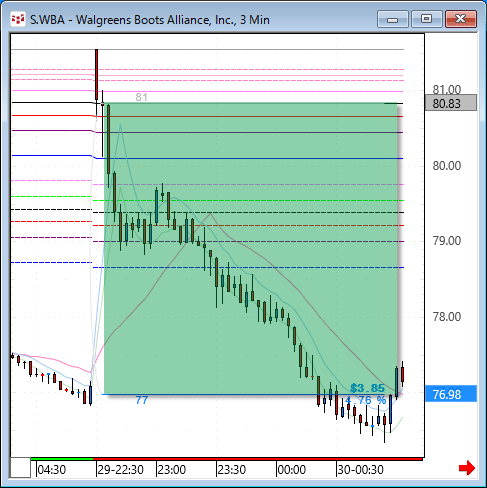
Task: Click the red scroll-right arrow at bottom right
Action: (x=467, y=468)
